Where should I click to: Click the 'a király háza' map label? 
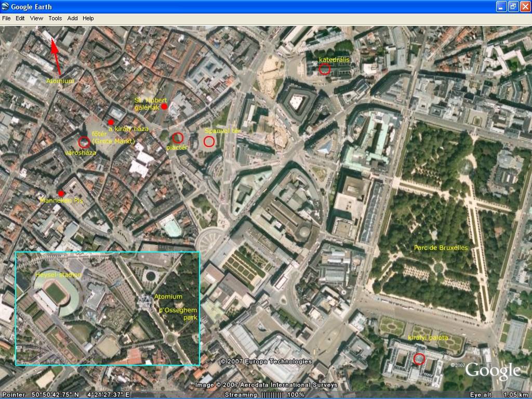pos(129,129)
